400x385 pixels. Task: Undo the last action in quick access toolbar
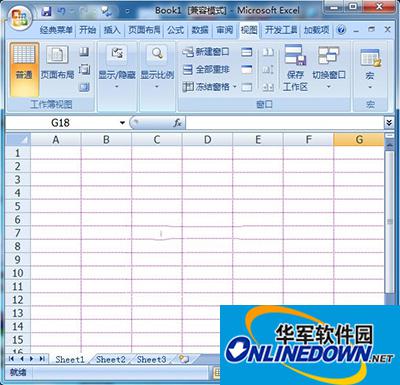point(62,12)
